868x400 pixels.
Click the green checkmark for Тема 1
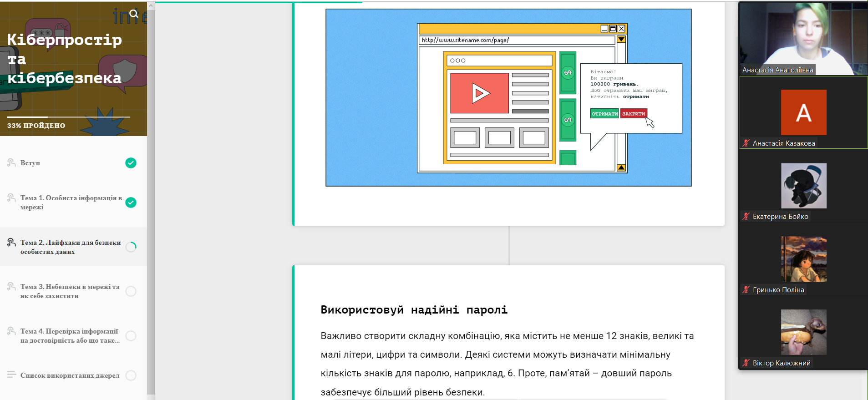tap(131, 203)
